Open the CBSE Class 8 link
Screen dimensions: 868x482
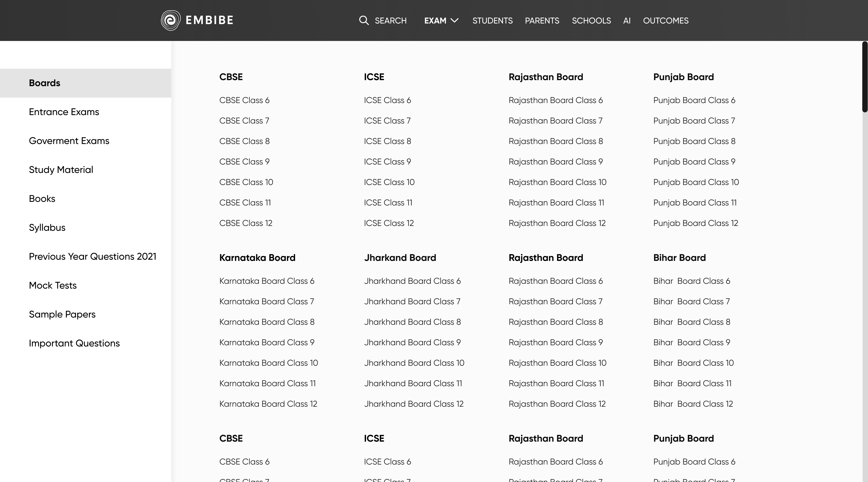(x=244, y=141)
